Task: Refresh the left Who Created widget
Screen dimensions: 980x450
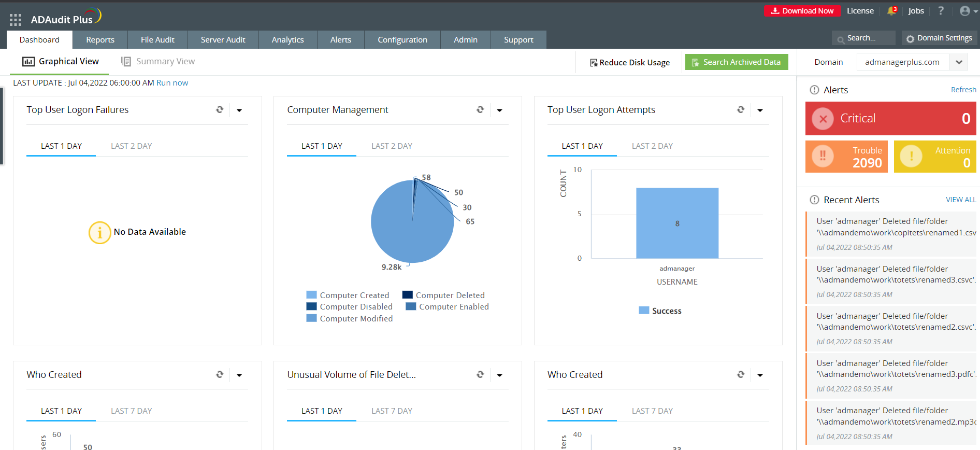Action: [x=220, y=375]
